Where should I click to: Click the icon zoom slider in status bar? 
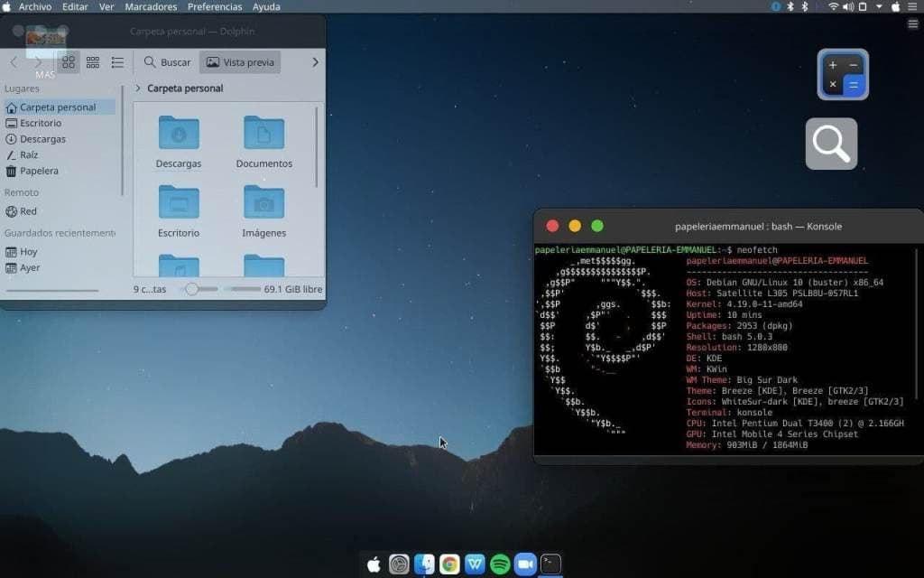coord(191,289)
